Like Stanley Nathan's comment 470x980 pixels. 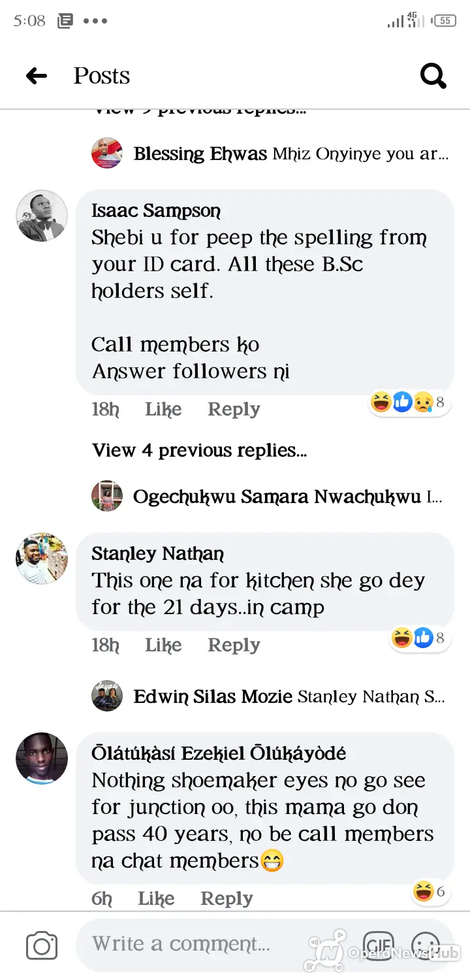[163, 645]
